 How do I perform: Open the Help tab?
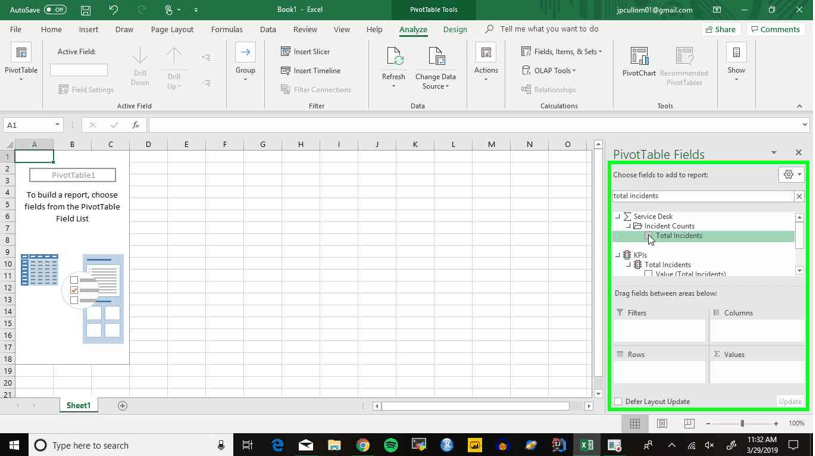click(x=374, y=30)
